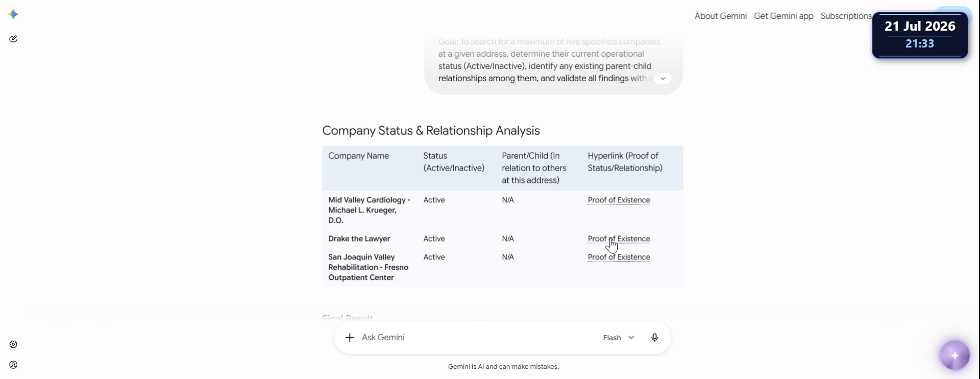Open Proof of Existence for San Joaquin Valley Rehabilitation
Screen dimensions: 980x379
(619, 257)
